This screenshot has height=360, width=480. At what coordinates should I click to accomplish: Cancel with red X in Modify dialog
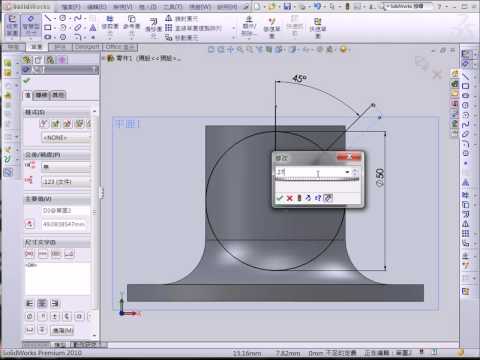point(289,198)
